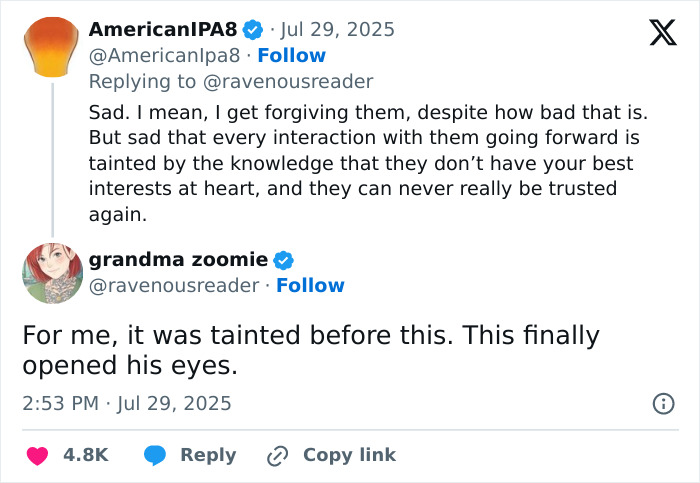Open grandma zoomie's profile picture

pos(50,272)
